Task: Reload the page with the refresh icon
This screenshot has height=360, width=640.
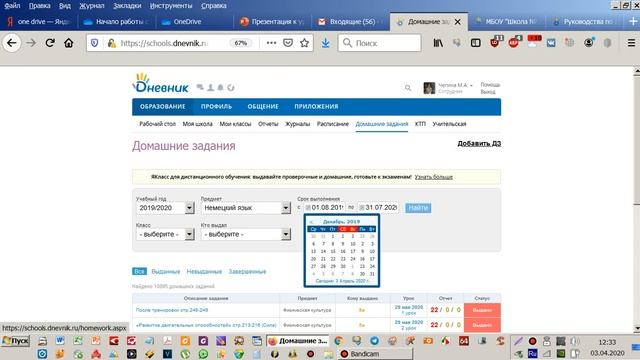Action: [50, 43]
